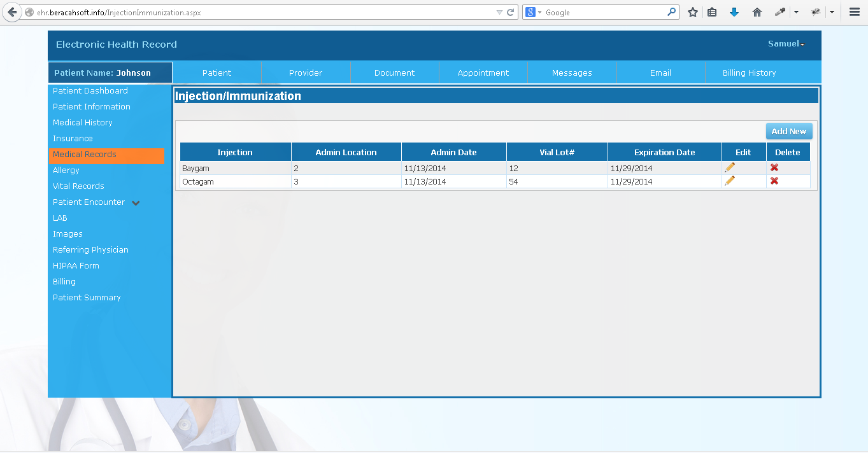Viewport: 868px width, 453px height.
Task: Click the Patient Encounter sidebar label
Action: (x=89, y=202)
